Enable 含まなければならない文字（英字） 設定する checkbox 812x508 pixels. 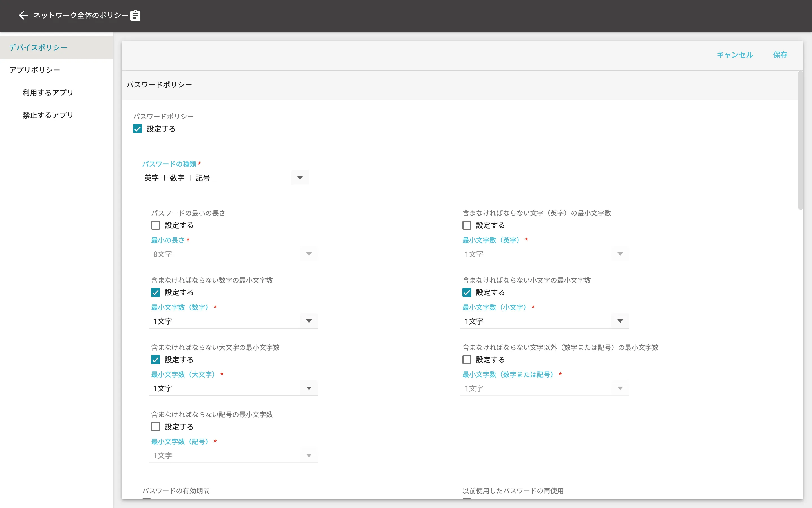pos(467,225)
